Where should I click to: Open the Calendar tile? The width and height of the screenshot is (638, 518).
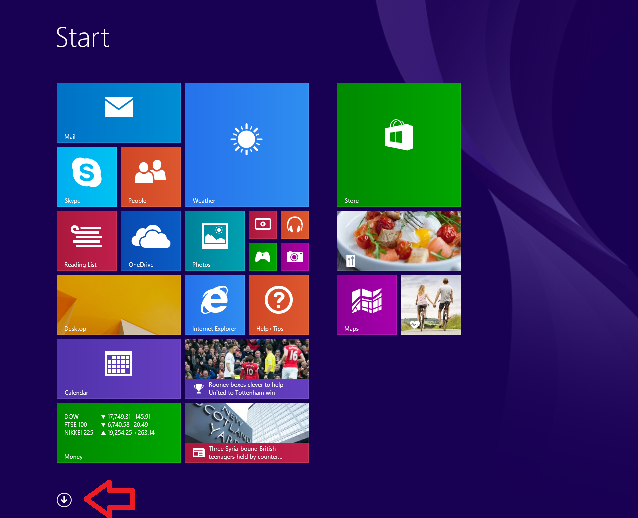point(119,369)
